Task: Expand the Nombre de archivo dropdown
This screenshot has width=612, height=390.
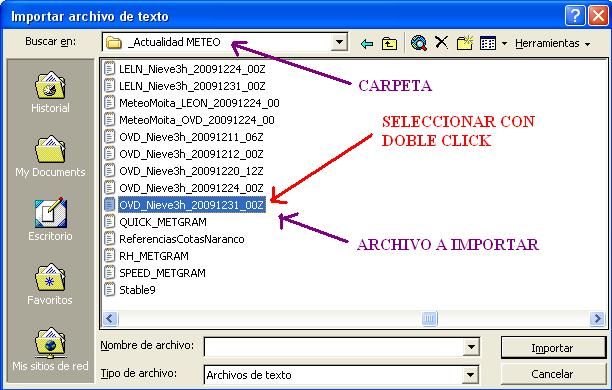Action: (471, 347)
